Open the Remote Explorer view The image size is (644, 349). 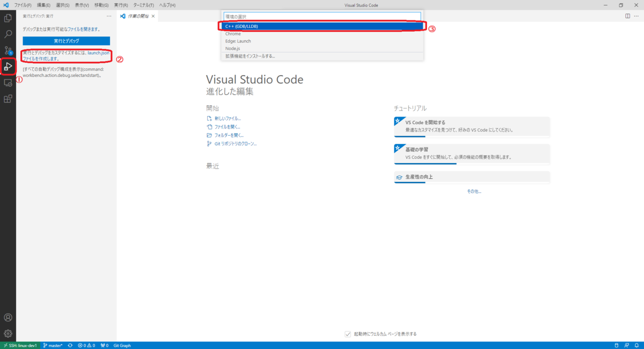8,83
